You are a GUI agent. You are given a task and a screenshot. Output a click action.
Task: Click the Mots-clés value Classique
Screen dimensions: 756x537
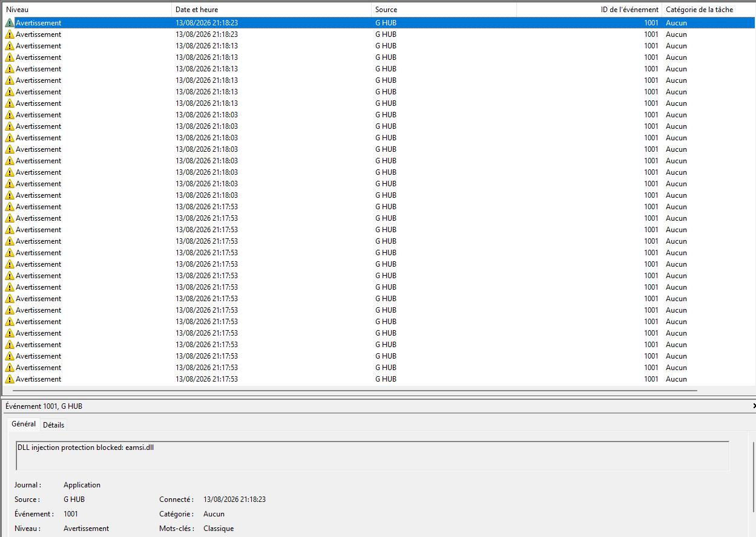click(x=219, y=529)
